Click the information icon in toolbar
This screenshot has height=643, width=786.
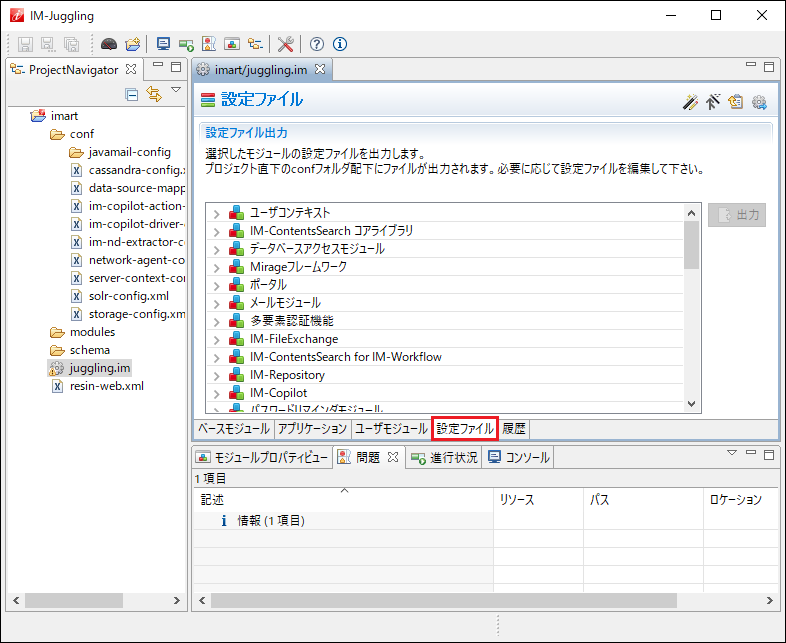[x=340, y=44]
